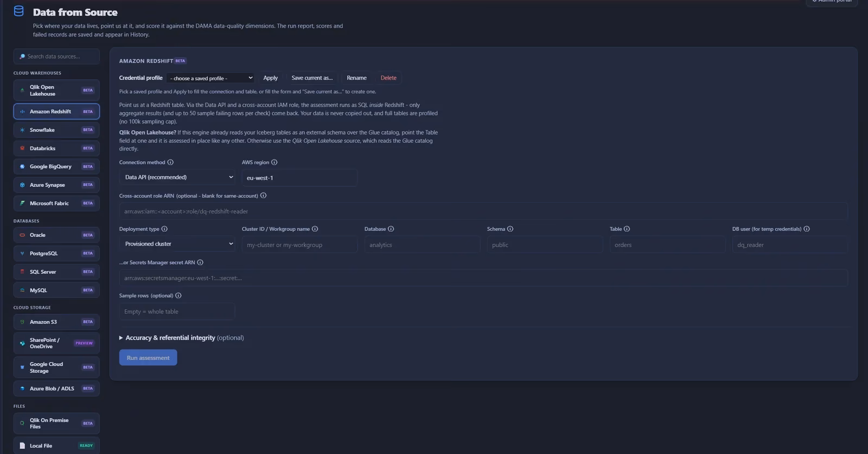This screenshot has height=454, width=868.
Task: Click the PostgreSQL source icon
Action: 22,254
